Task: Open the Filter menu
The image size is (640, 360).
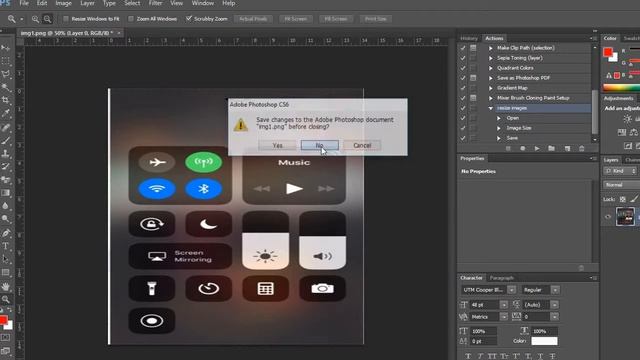Action: point(155,3)
